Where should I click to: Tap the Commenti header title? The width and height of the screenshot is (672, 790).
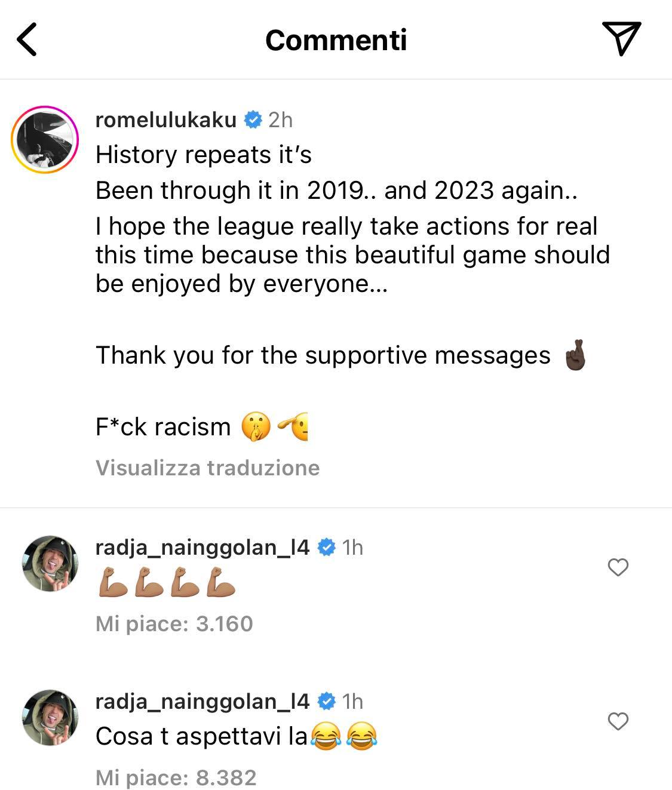pyautogui.click(x=336, y=40)
